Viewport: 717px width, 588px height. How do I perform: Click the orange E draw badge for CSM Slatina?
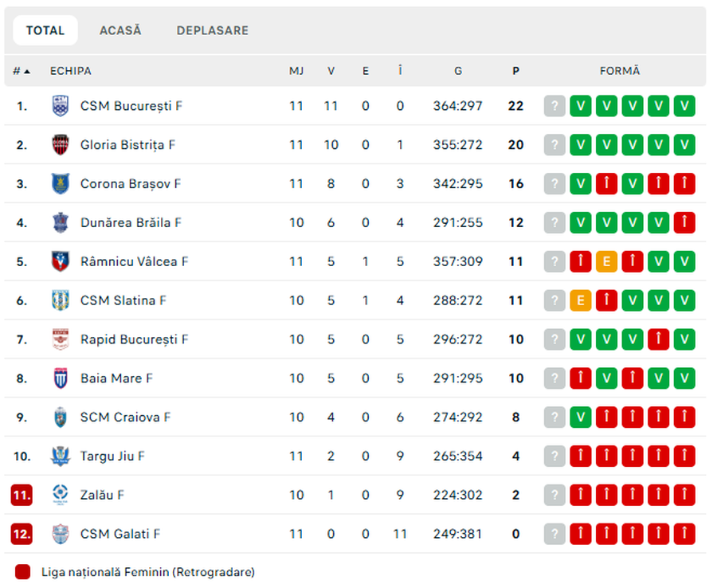(581, 300)
